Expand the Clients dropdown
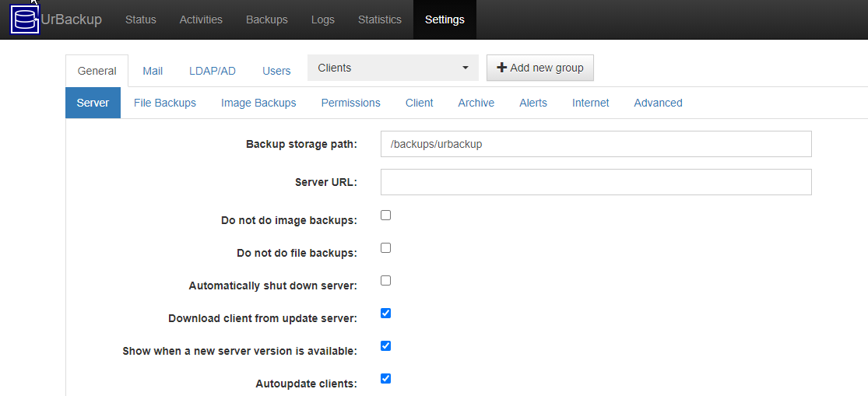The image size is (868, 396). click(x=393, y=68)
